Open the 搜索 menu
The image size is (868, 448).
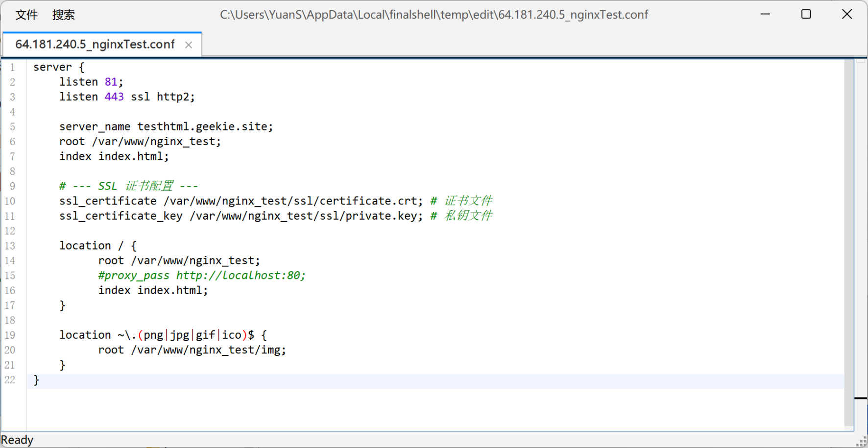(64, 15)
